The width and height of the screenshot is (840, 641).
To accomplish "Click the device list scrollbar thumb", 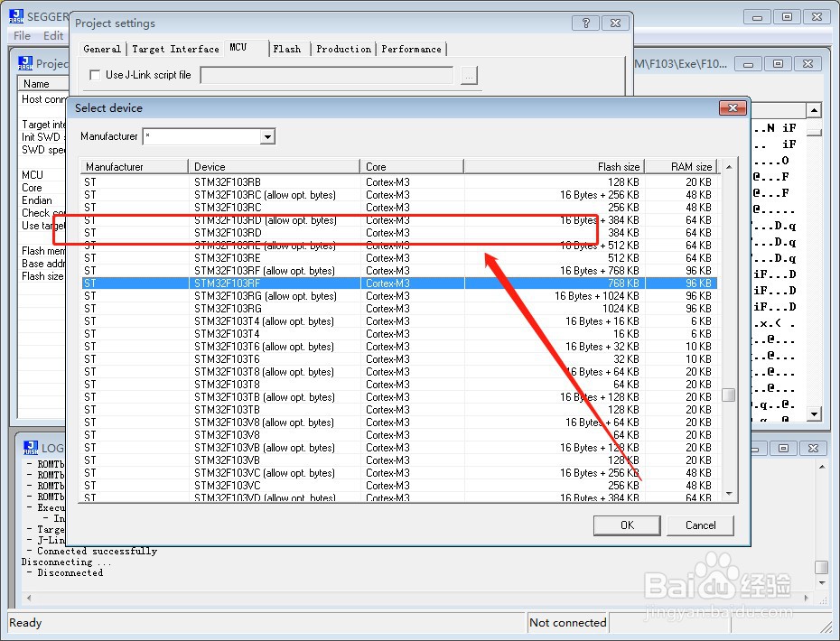I will 729,395.
